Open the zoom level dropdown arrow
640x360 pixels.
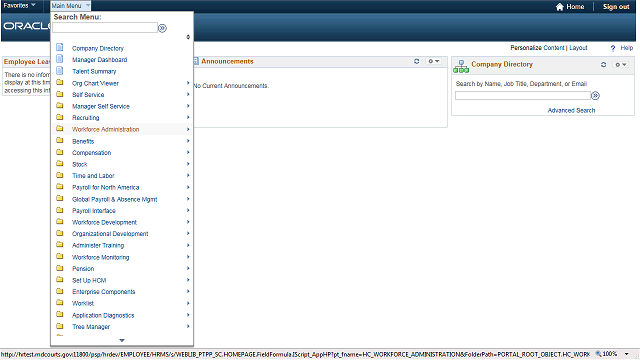click(627, 354)
